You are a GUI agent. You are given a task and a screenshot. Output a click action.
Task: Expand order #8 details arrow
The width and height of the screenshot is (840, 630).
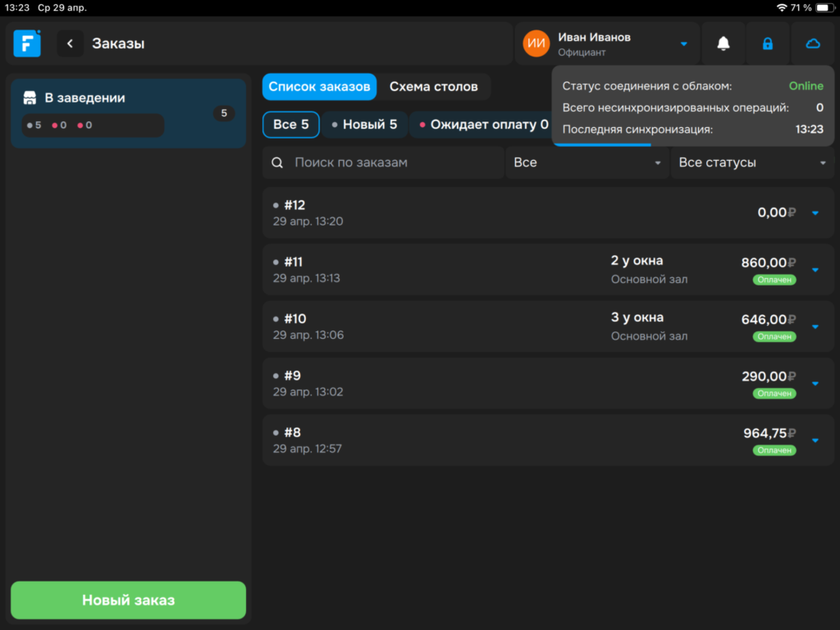[x=815, y=441]
